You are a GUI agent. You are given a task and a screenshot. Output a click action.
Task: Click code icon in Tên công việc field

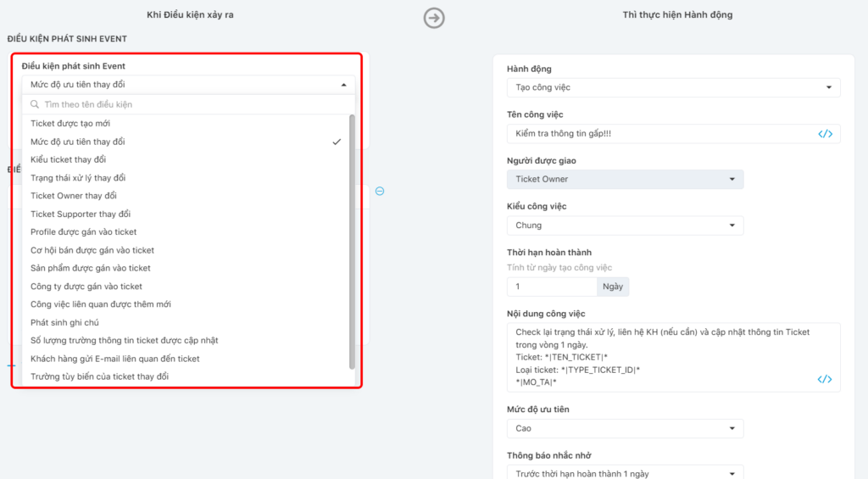824,134
